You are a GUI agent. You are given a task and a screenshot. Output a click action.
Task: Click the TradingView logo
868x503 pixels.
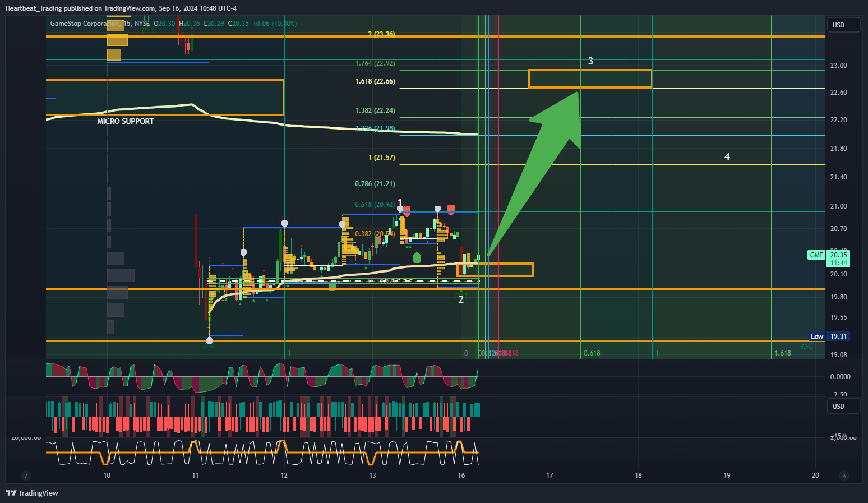(32, 493)
